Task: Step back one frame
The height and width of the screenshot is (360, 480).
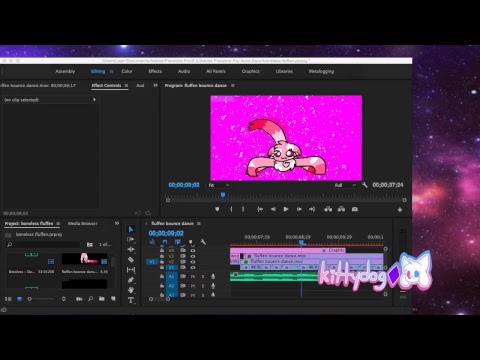Action: [x=273, y=209]
